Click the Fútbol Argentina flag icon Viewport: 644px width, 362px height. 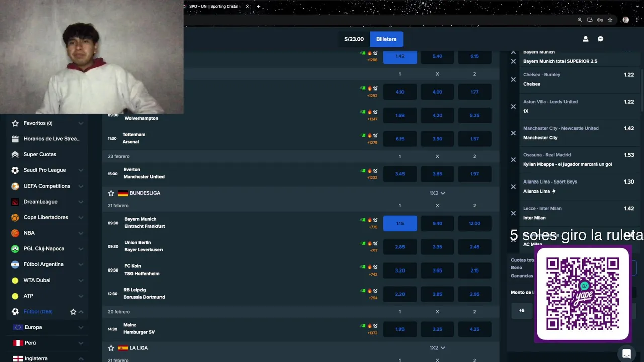coord(15,264)
